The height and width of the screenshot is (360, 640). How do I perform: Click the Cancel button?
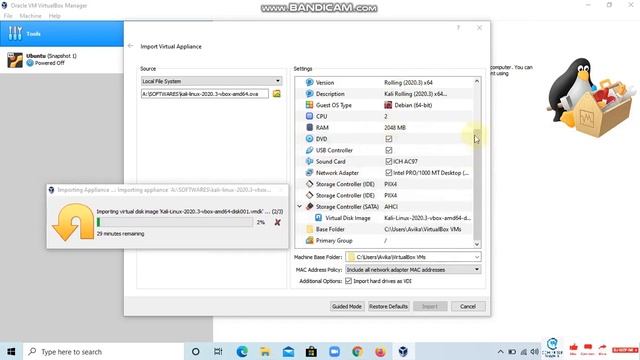[468, 306]
